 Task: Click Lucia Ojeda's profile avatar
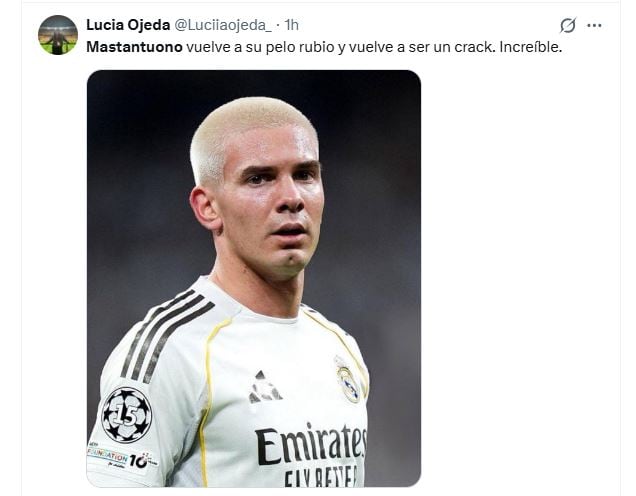[58, 35]
